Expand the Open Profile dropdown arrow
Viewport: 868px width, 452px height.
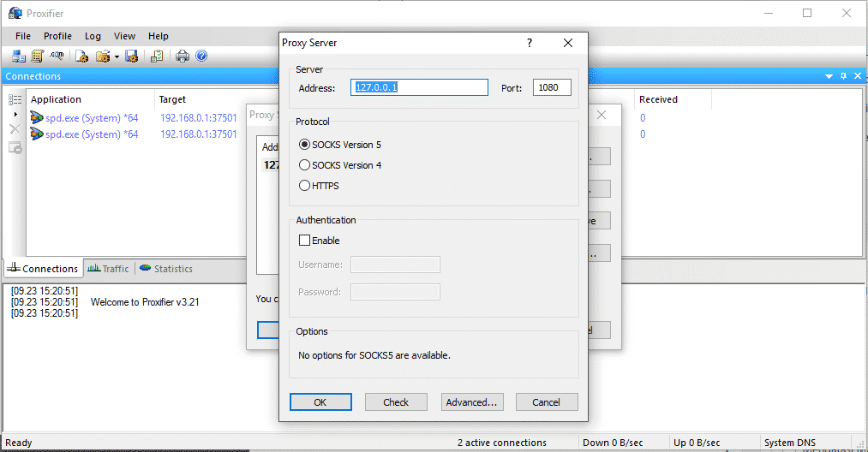coord(117,57)
